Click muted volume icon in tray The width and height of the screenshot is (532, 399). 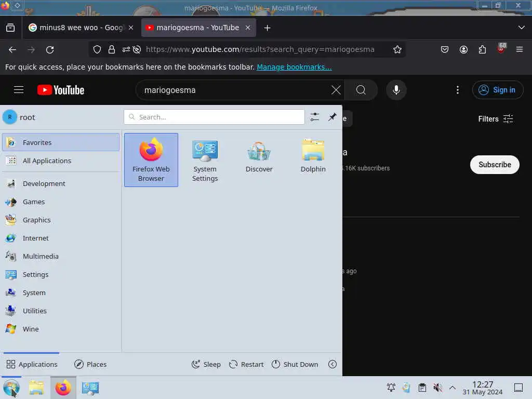click(x=437, y=388)
